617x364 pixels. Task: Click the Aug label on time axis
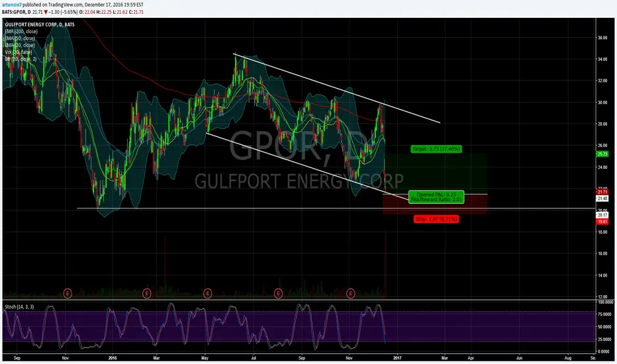click(x=568, y=358)
